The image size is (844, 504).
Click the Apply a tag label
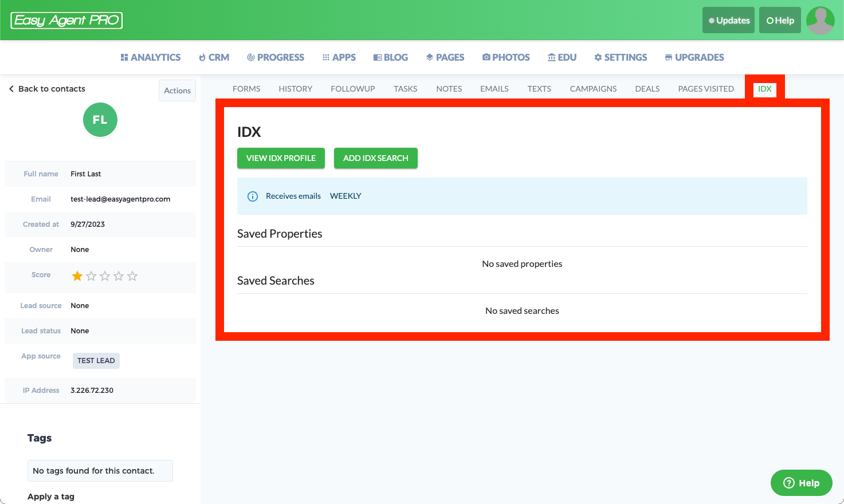[x=51, y=497]
